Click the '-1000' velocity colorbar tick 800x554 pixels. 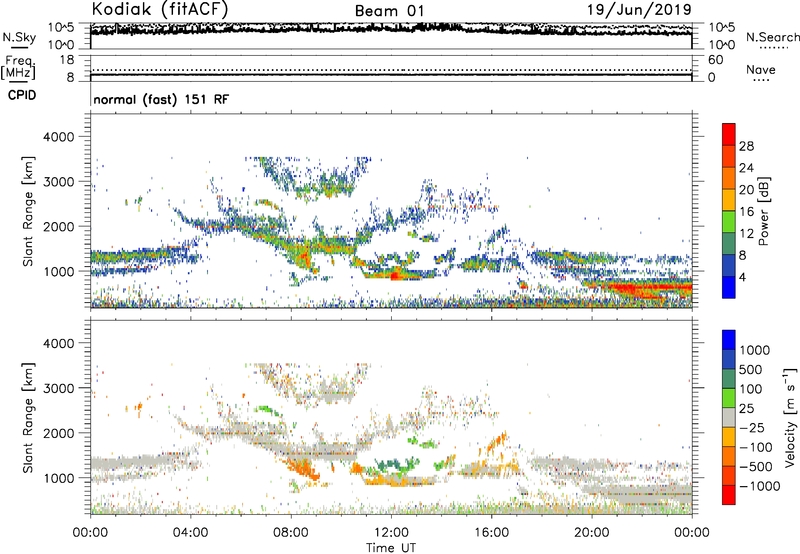tap(760, 486)
